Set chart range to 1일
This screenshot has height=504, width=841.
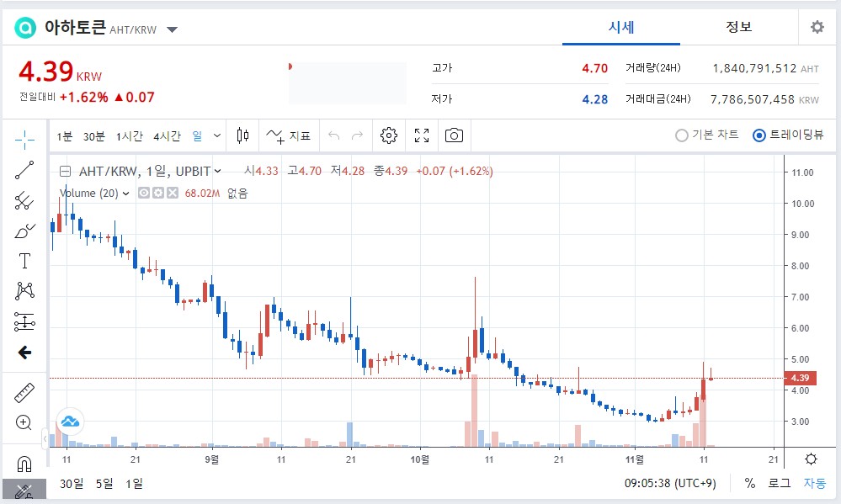coord(134,484)
